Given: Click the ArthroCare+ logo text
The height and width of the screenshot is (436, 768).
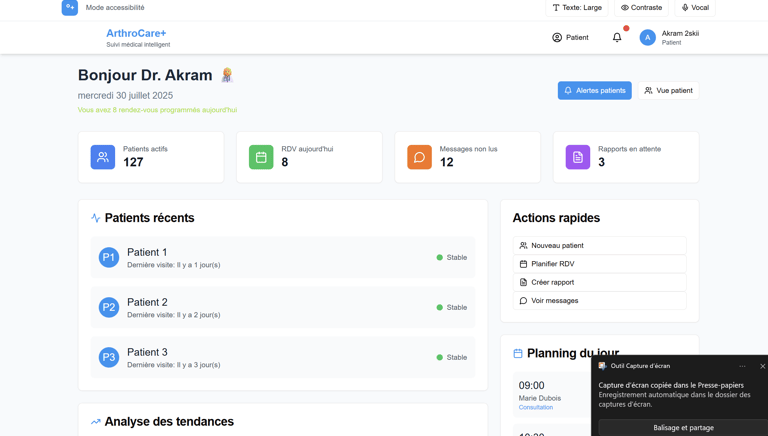Looking at the screenshot, I should point(136,33).
